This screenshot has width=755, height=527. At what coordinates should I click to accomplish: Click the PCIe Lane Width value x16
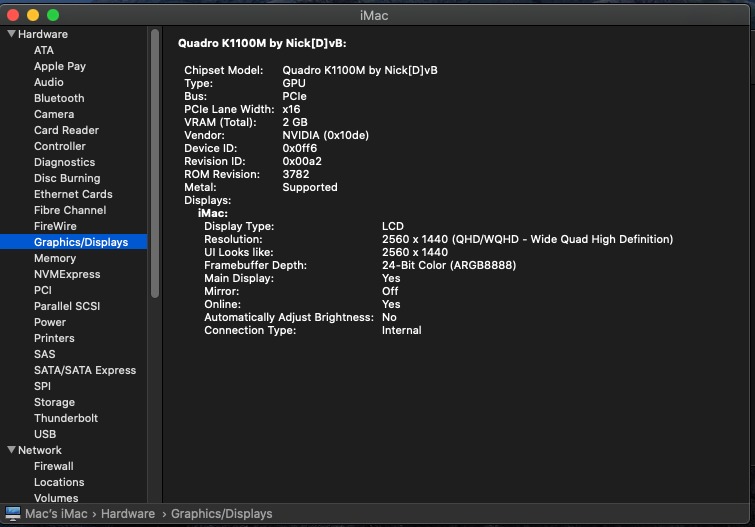[x=291, y=109]
